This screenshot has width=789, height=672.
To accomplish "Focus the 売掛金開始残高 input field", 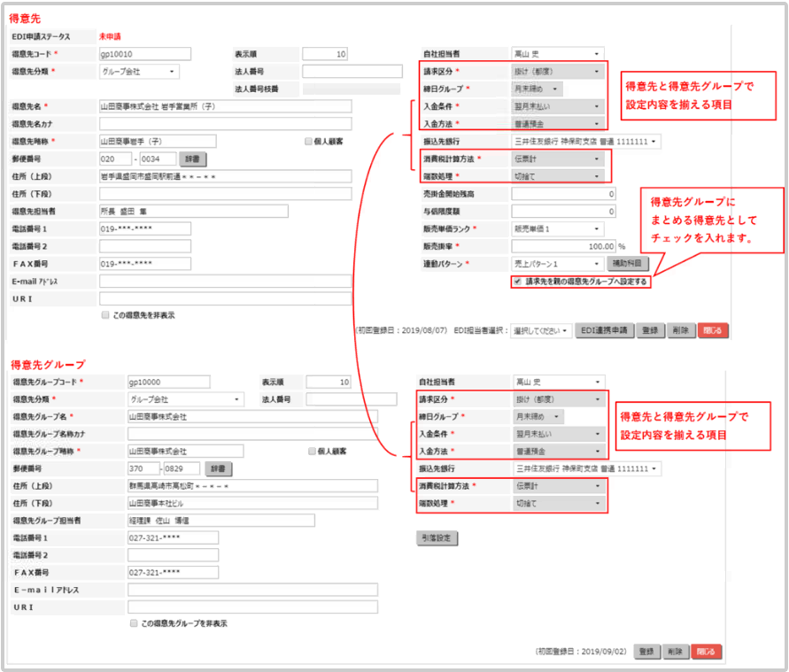I will pyautogui.click(x=563, y=194).
